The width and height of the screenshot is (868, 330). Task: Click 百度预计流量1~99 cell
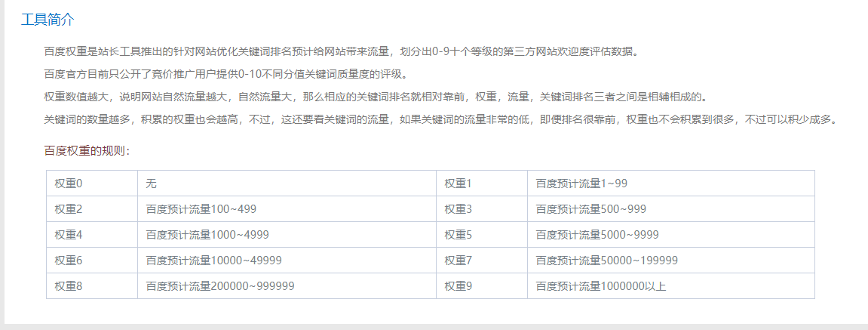tap(671, 183)
